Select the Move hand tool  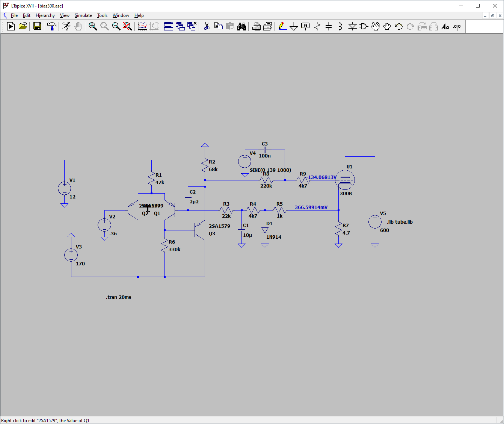click(376, 26)
